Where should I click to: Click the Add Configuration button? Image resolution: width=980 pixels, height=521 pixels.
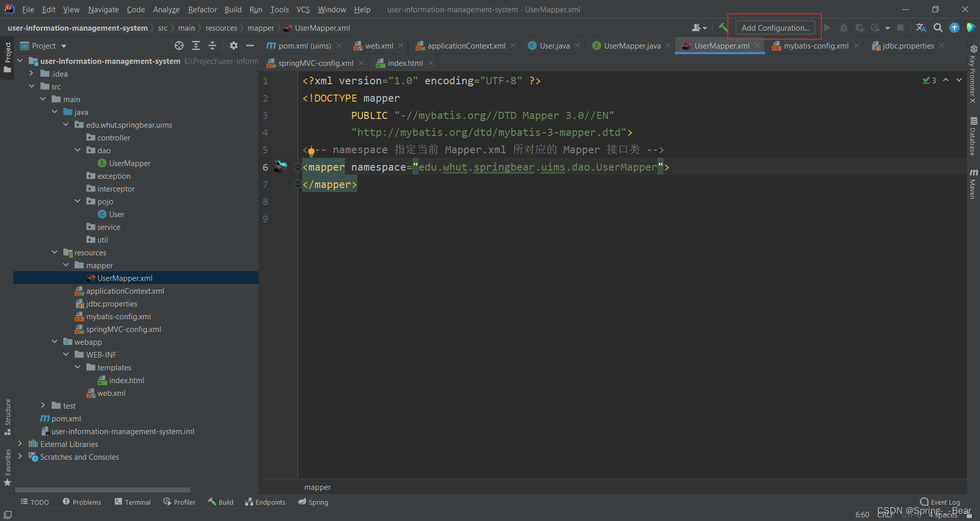(x=775, y=28)
